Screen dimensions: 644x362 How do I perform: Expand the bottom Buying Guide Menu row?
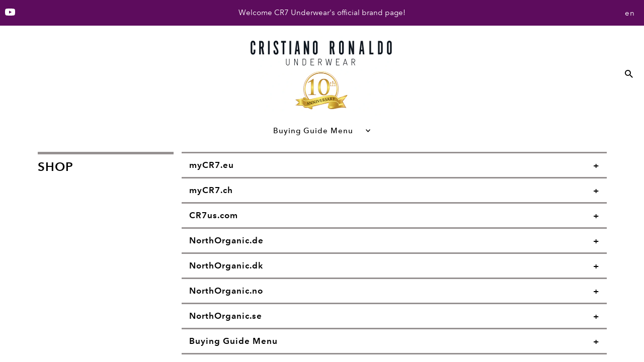pos(394,341)
